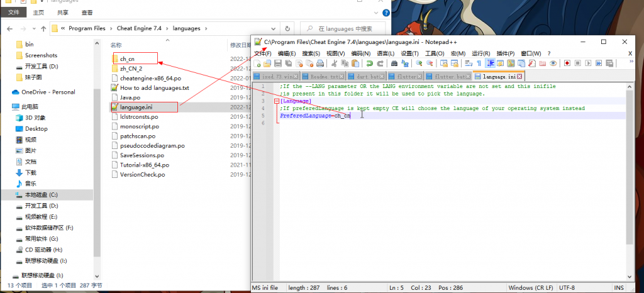Toggle word wrap toolbar button
This screenshot has width=644, height=293.
click(469, 64)
